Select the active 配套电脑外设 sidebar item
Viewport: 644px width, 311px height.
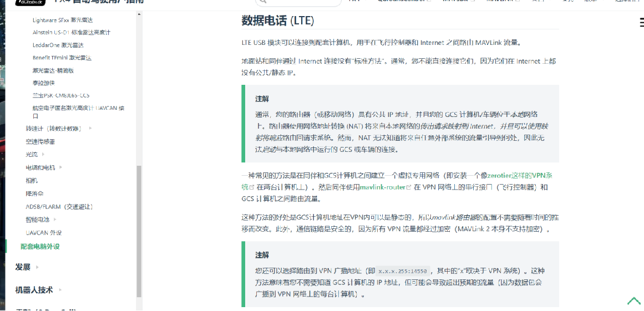[40, 247]
